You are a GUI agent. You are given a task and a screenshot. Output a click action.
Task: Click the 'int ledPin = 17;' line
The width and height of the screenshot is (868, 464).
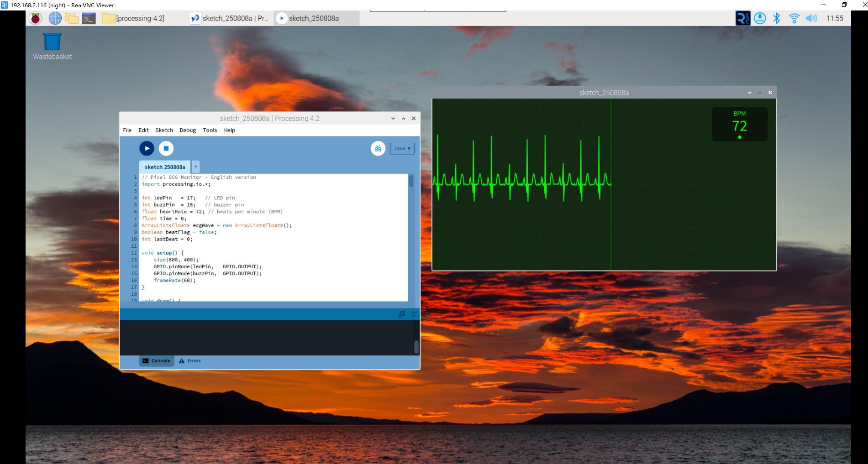click(x=188, y=198)
